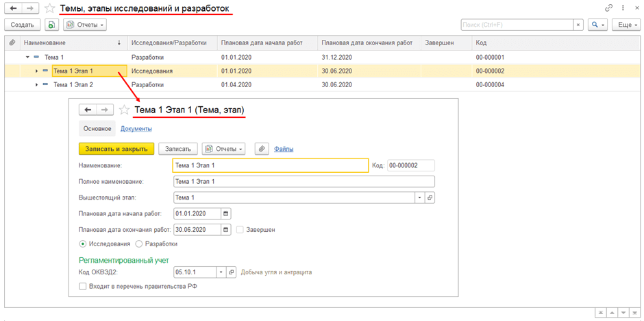Enable Входит в перечень правительства РФ checkbox
This screenshot has width=644, height=321.
(82, 286)
